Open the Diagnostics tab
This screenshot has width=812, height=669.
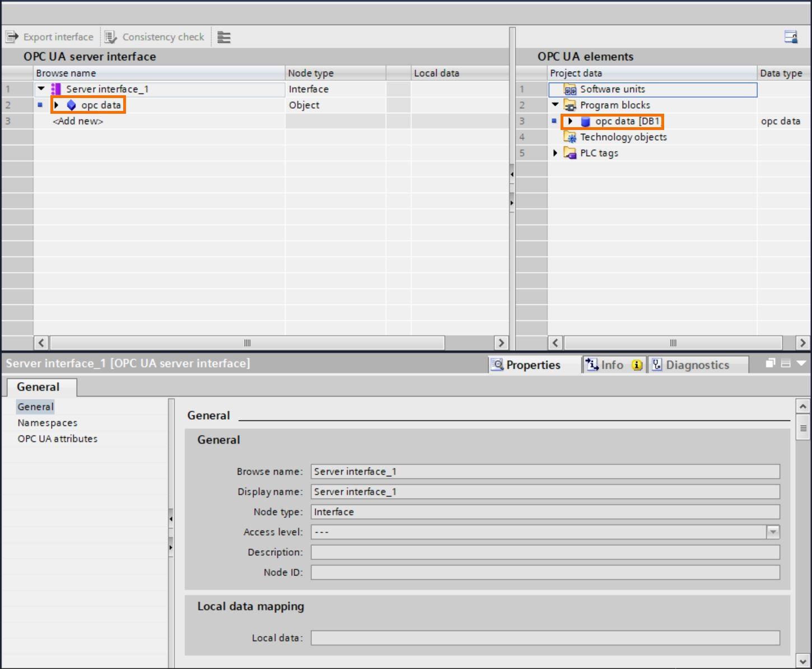click(x=698, y=365)
